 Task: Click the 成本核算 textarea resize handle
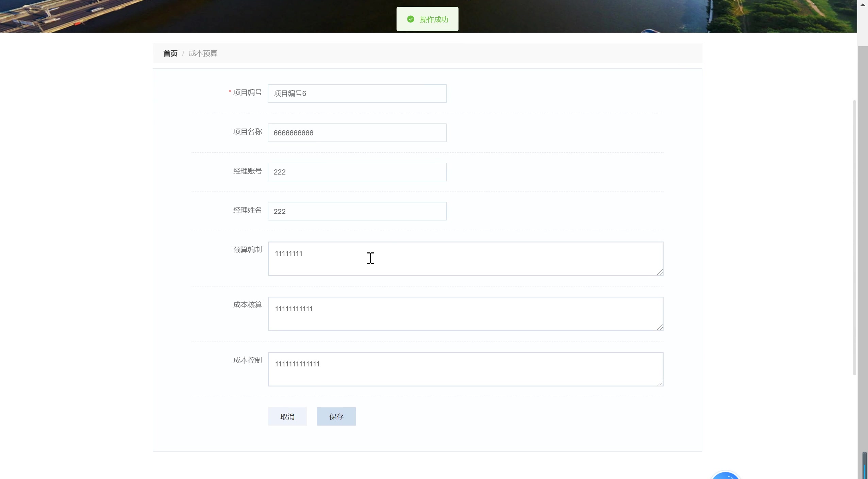coord(660,327)
